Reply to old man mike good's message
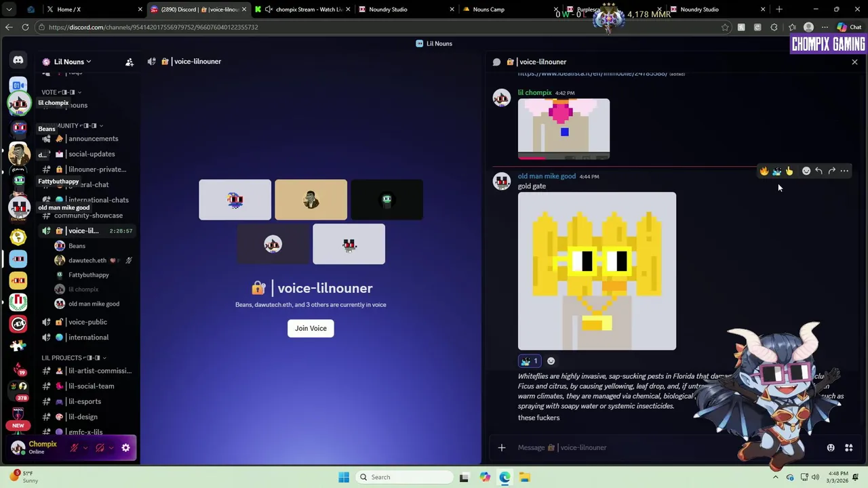This screenshot has width=868, height=488. click(x=819, y=171)
